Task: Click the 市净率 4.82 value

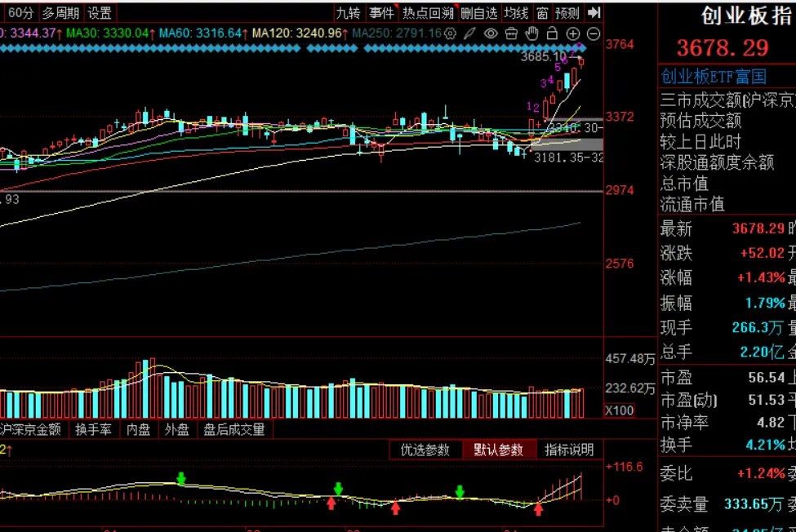Action: pos(771,422)
